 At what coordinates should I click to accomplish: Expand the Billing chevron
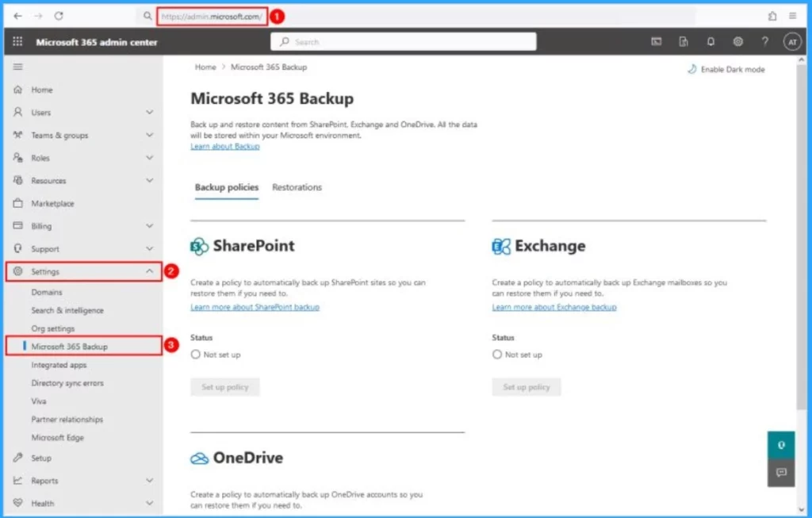(149, 226)
